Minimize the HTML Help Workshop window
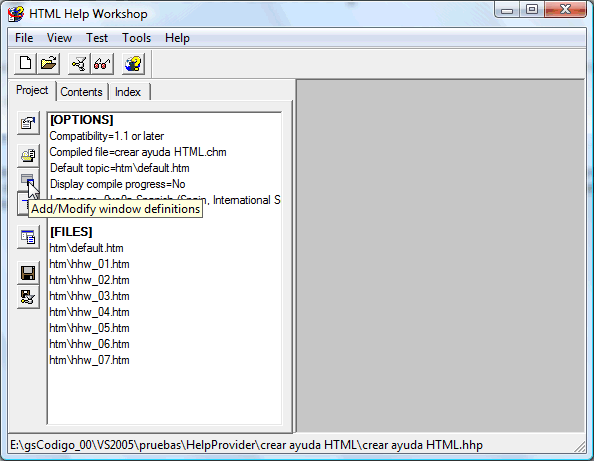This screenshot has width=594, height=461. [507, 10]
